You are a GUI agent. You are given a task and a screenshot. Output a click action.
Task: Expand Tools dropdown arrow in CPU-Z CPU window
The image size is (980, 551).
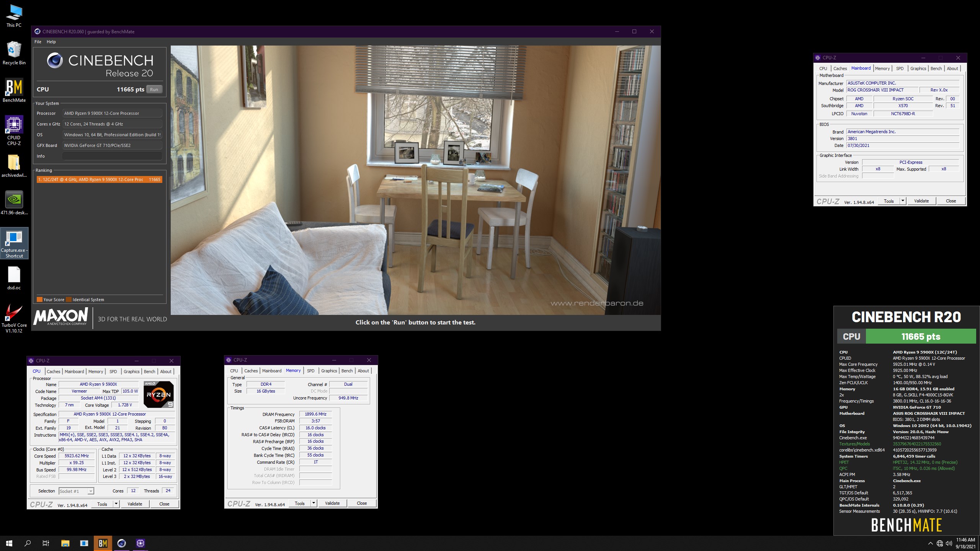pyautogui.click(x=116, y=504)
